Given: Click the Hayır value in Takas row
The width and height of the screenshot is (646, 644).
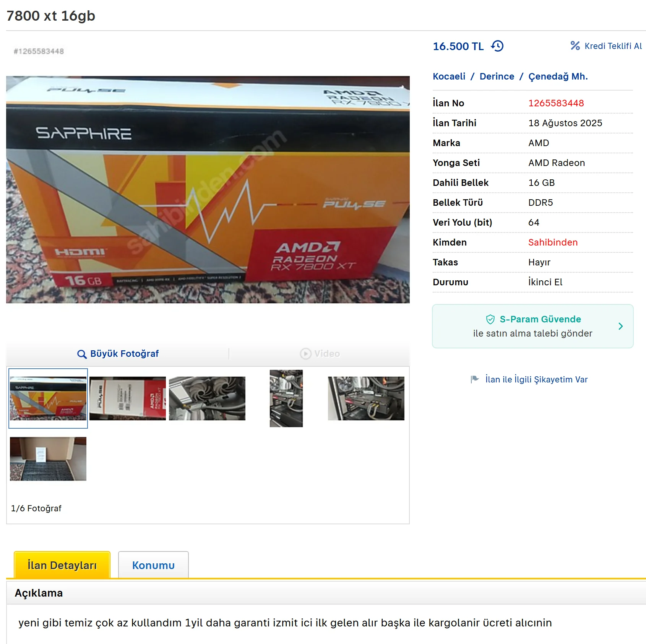Looking at the screenshot, I should click(539, 262).
